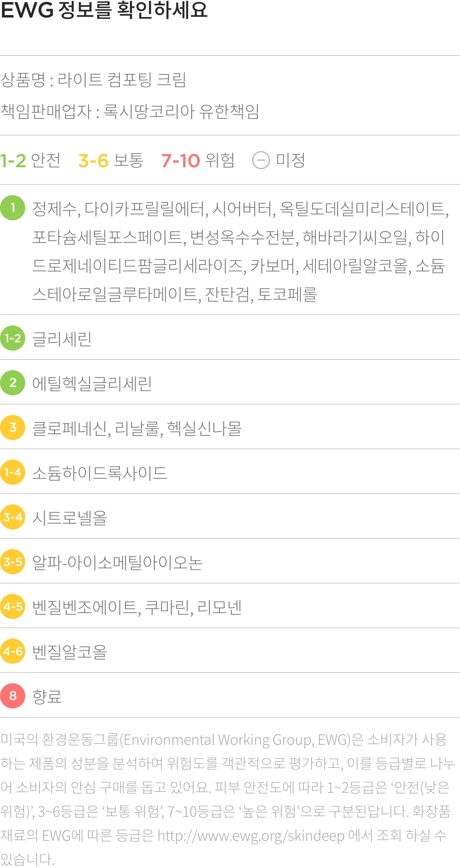Click the yellow 3-5 grade badge

(12, 562)
